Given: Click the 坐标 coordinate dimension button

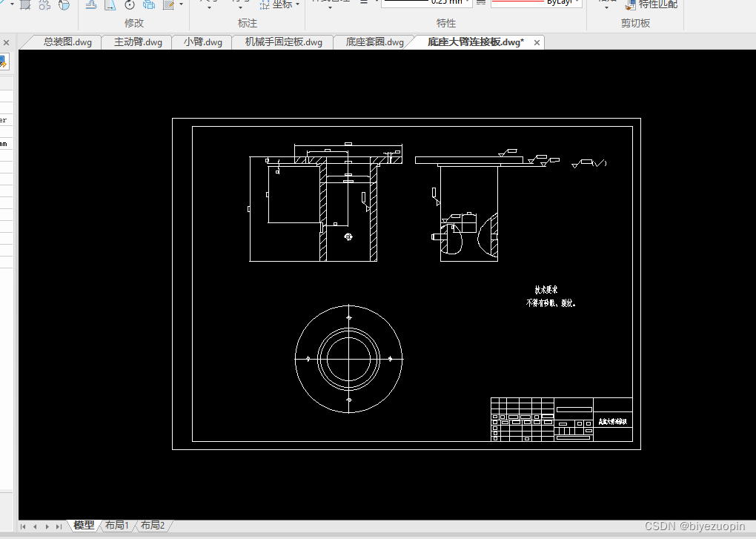Looking at the screenshot, I should (276, 4).
